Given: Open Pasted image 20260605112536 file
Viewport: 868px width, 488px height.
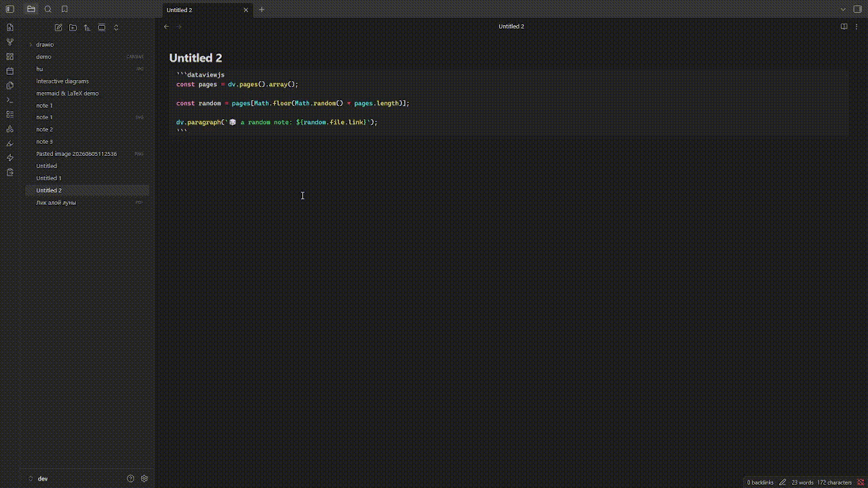Looking at the screenshot, I should tap(87, 154).
